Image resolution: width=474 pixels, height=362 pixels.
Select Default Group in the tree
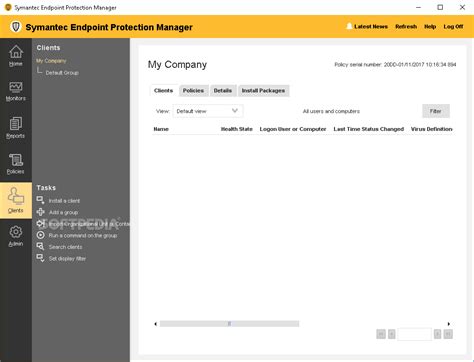click(62, 73)
